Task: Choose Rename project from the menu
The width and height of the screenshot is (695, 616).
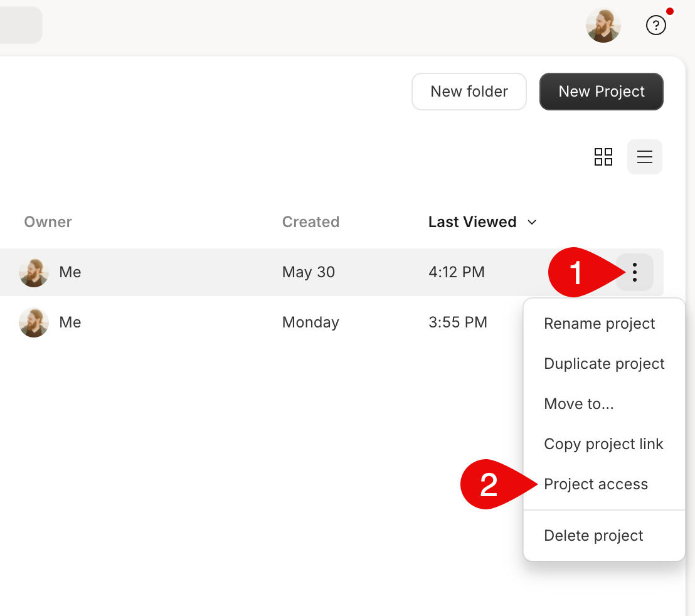Action: point(599,324)
